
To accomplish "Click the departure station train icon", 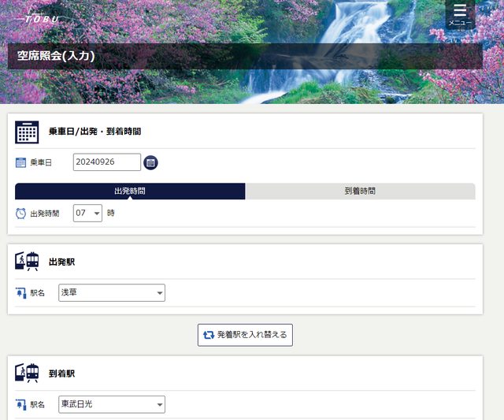I will tap(27, 262).
